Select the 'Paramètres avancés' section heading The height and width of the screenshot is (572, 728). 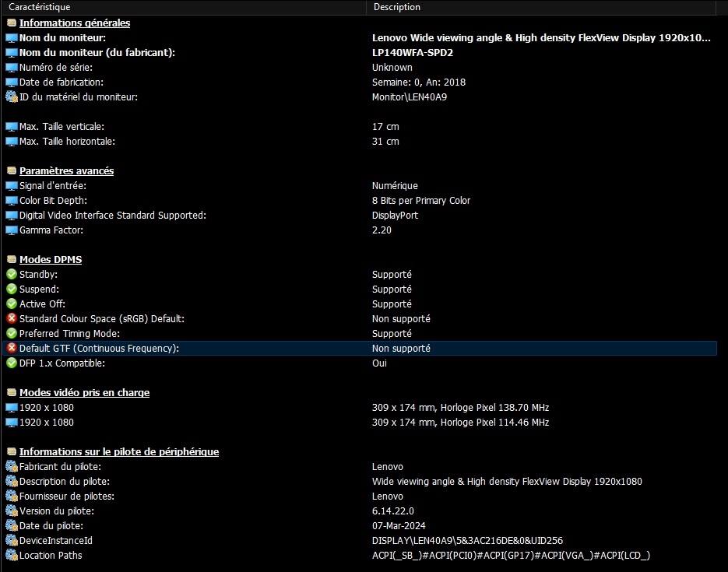click(x=66, y=170)
